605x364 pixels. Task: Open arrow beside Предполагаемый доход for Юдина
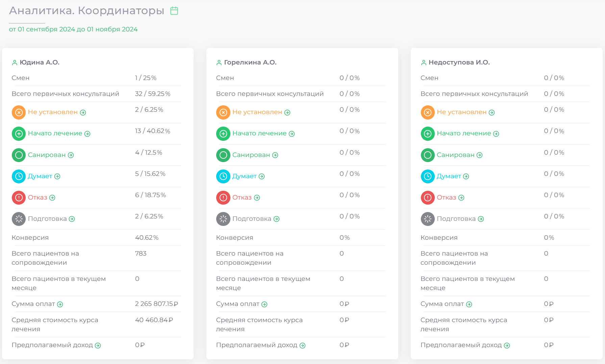click(98, 345)
